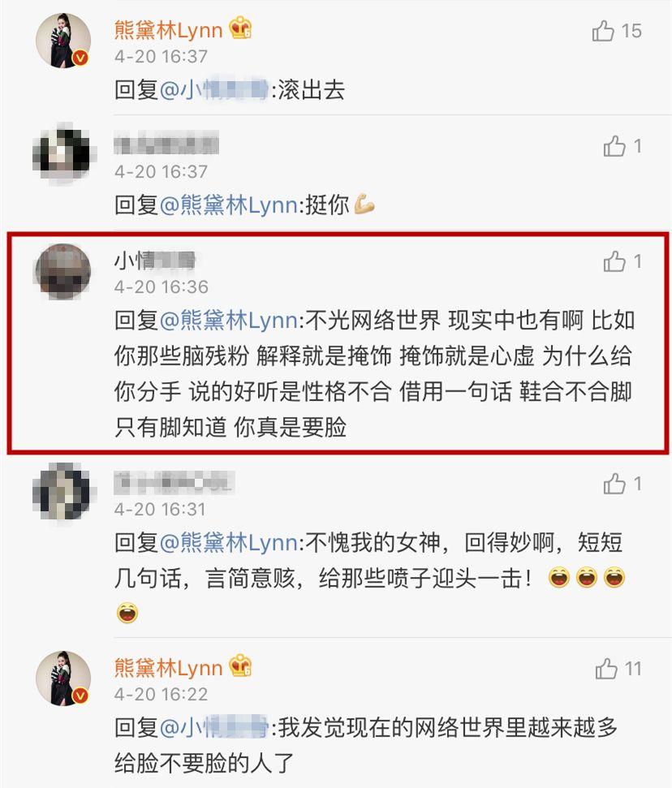Follow the @熊黛林Lynn mention in the 挺你 reply
672x788 pixels.
[x=229, y=205]
